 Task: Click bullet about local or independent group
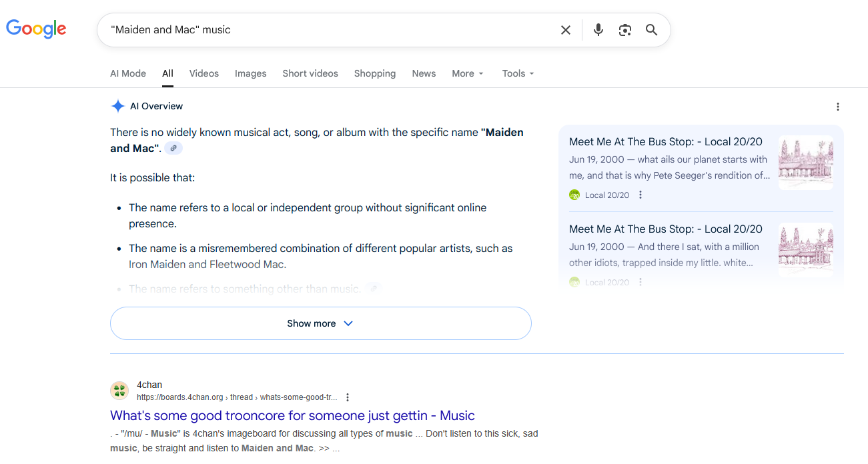(308, 215)
